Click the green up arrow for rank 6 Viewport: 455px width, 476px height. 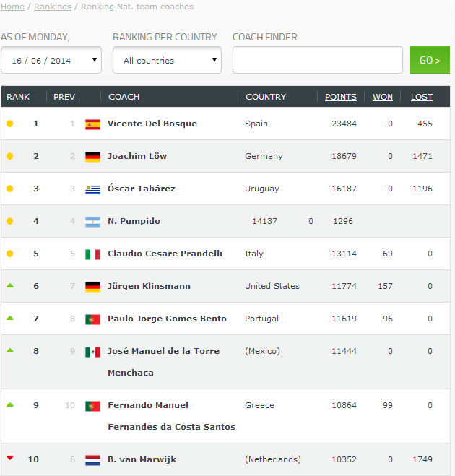10,286
